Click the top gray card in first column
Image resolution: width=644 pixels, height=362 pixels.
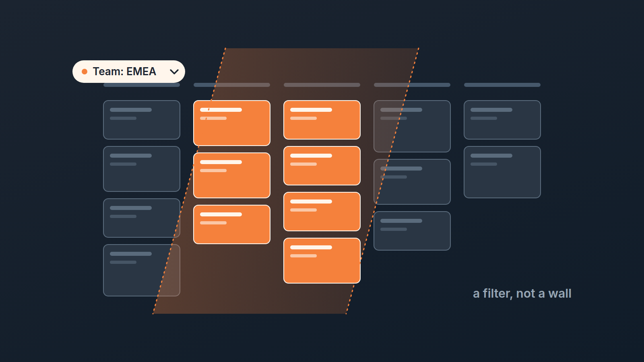(142, 120)
